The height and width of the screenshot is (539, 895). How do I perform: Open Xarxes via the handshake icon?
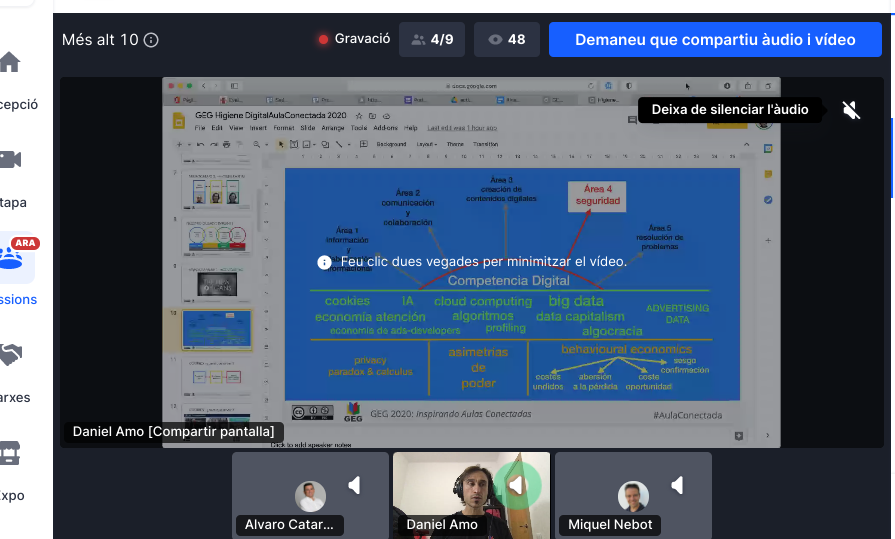click(x=10, y=355)
